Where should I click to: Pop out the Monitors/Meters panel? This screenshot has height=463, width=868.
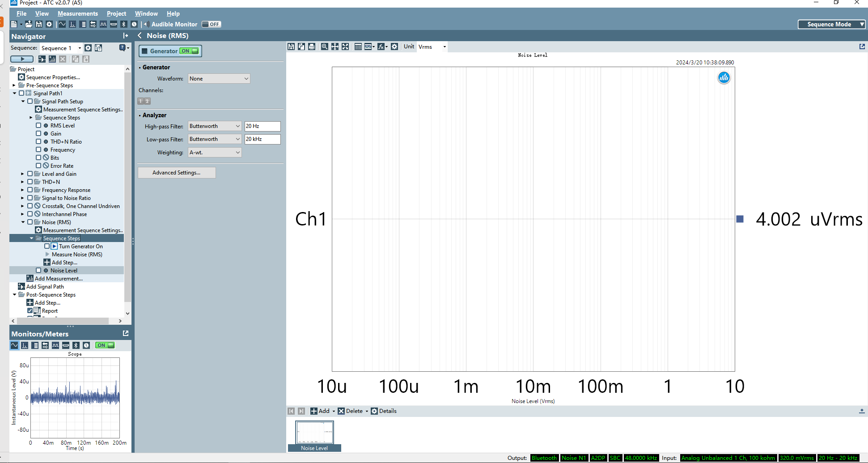126,333
